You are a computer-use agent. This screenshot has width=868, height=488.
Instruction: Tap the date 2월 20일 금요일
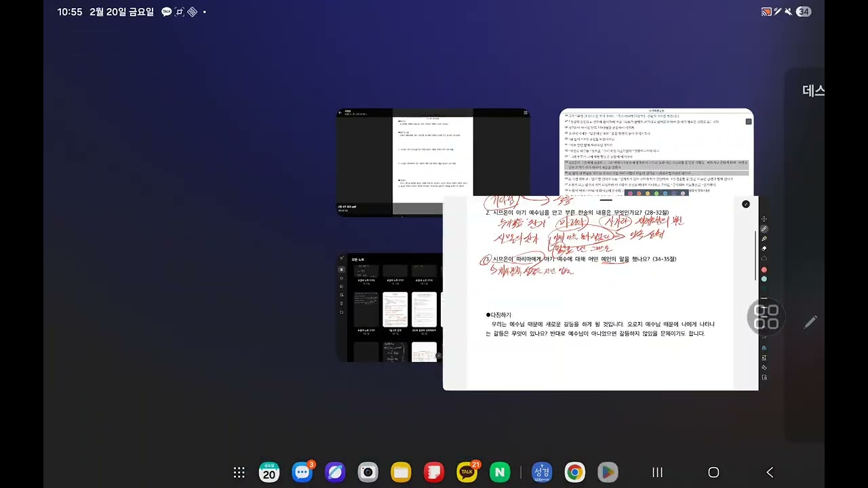tap(121, 12)
